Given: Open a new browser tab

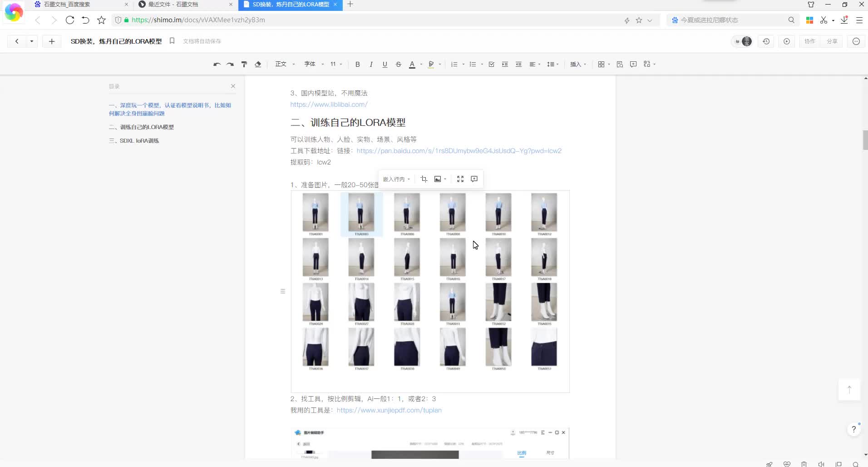Looking at the screenshot, I should (350, 5).
